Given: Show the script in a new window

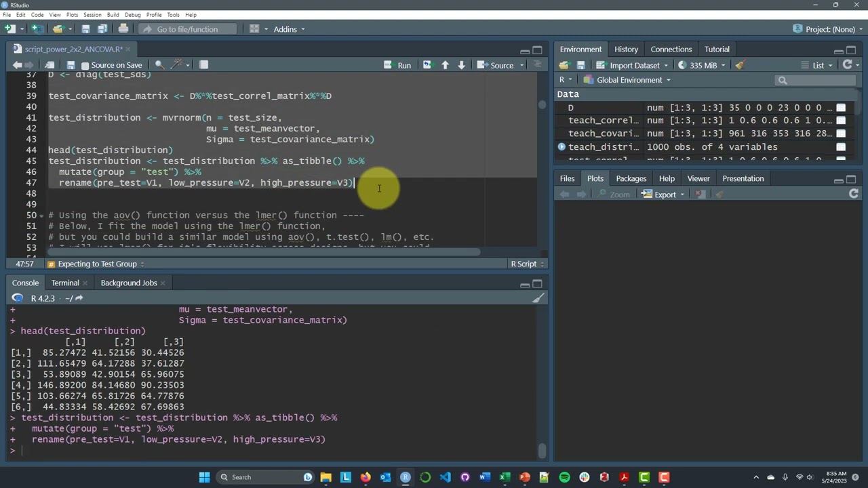Looking at the screenshot, I should (x=50, y=65).
